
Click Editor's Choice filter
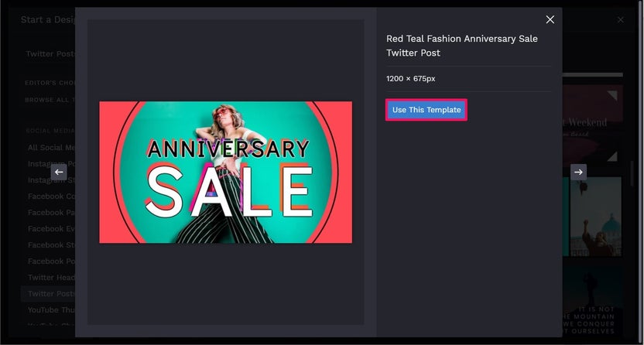point(50,83)
